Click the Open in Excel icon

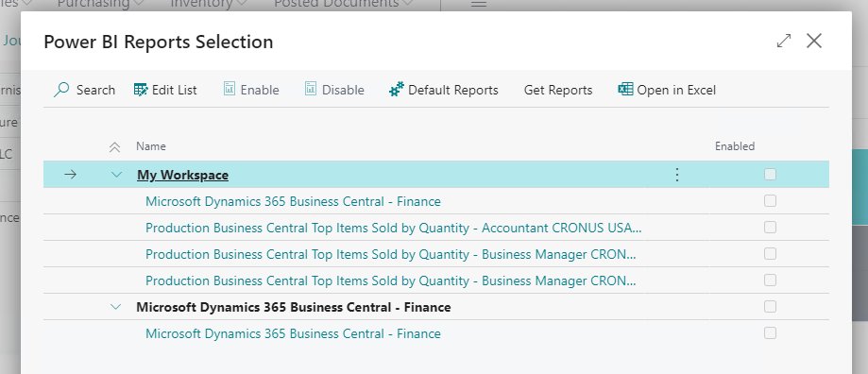[625, 89]
